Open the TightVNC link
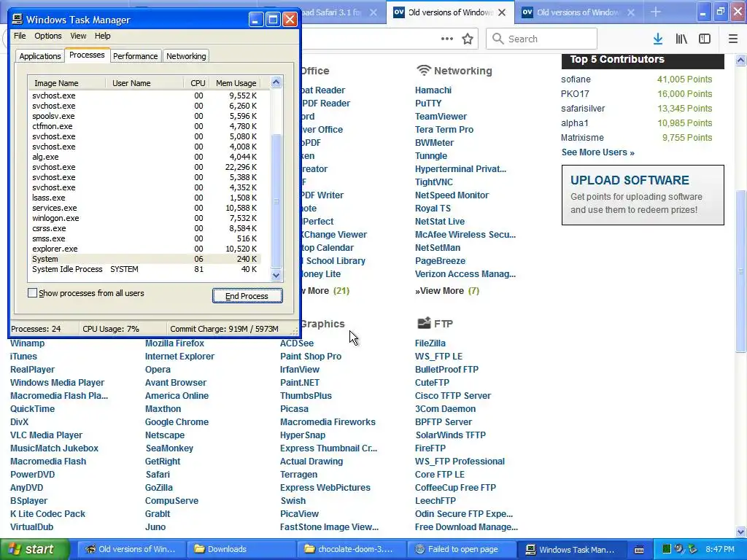 [433, 182]
